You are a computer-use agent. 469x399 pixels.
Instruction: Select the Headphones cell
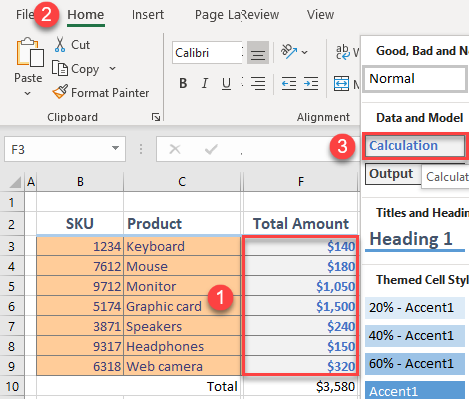coord(182,346)
